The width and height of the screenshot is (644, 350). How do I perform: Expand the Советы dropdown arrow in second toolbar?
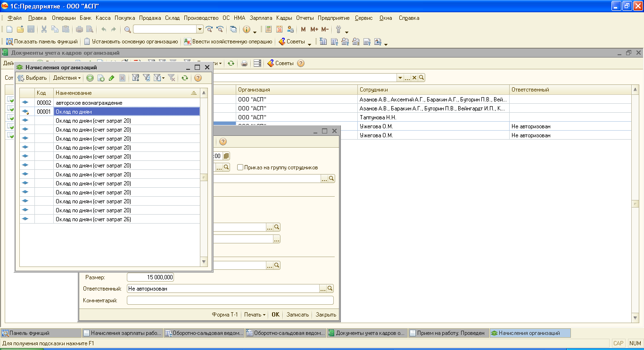[309, 43]
